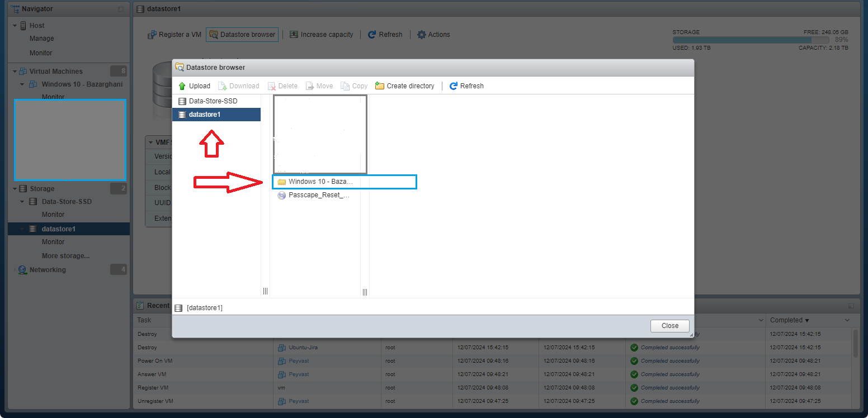This screenshot has width=868, height=418.
Task: Click the Virtual Machines icon in Navigator
Action: 23,72
